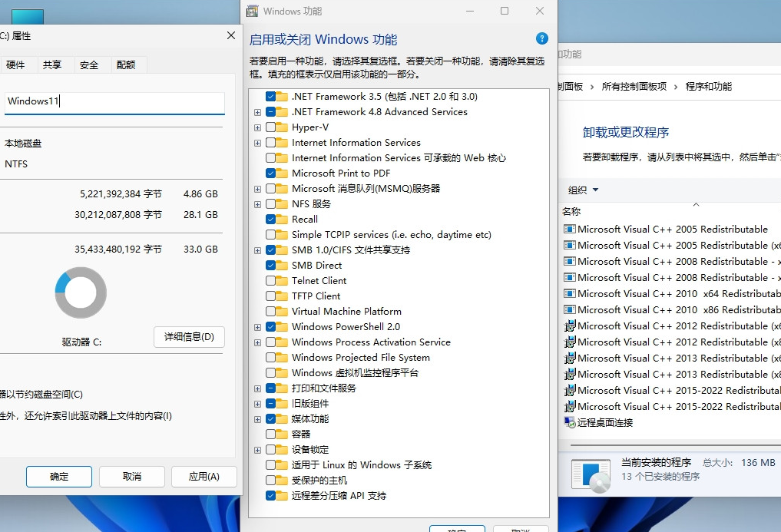
Task: Expand 打印和文件服务 node
Action: coord(257,388)
